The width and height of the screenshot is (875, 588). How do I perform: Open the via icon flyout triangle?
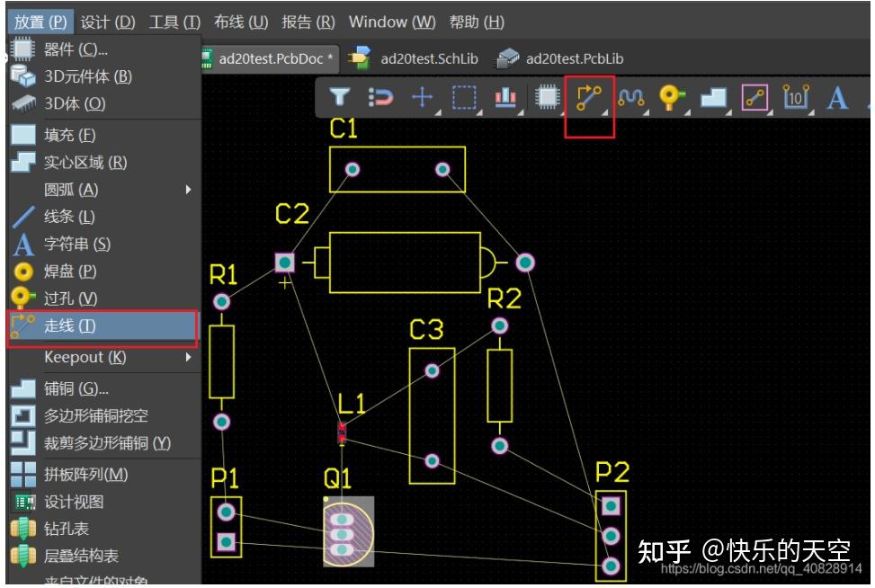pos(686,111)
